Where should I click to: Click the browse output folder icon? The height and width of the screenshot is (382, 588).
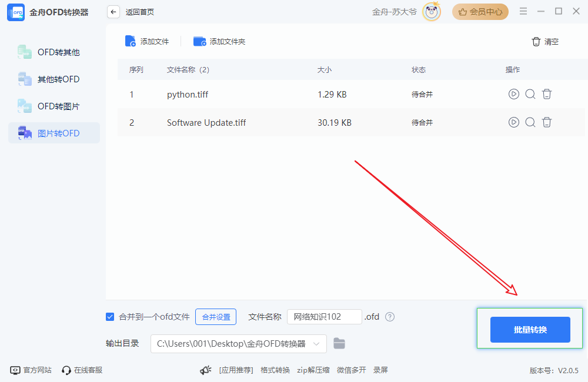click(x=339, y=343)
